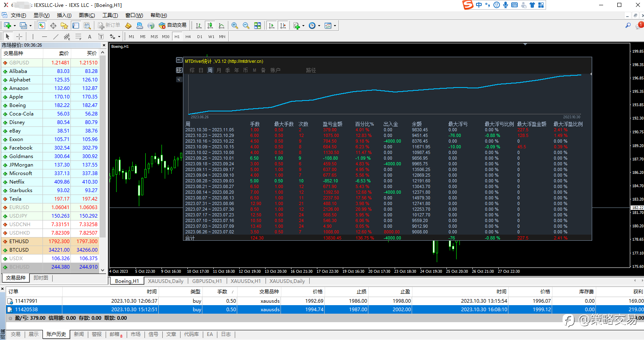644x340 pixels.
Task: Create a new chart via toolbar icon
Action: (x=7, y=26)
